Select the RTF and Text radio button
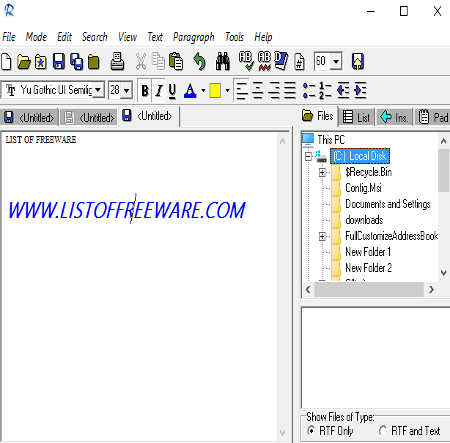Viewport: 450px width, 443px height. point(383,430)
